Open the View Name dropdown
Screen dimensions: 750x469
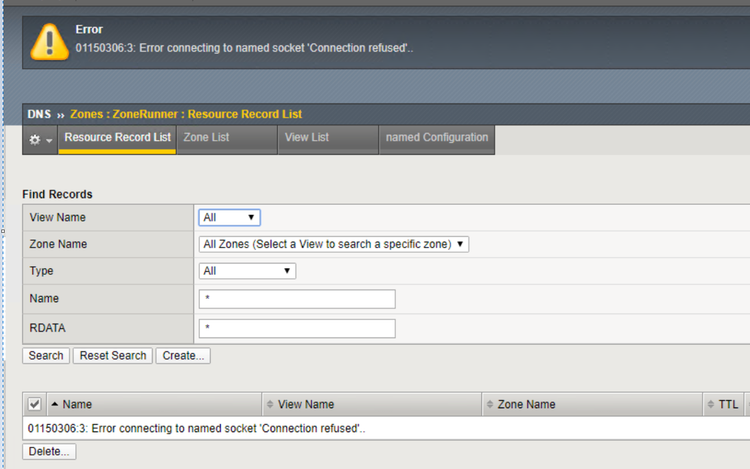click(x=230, y=217)
